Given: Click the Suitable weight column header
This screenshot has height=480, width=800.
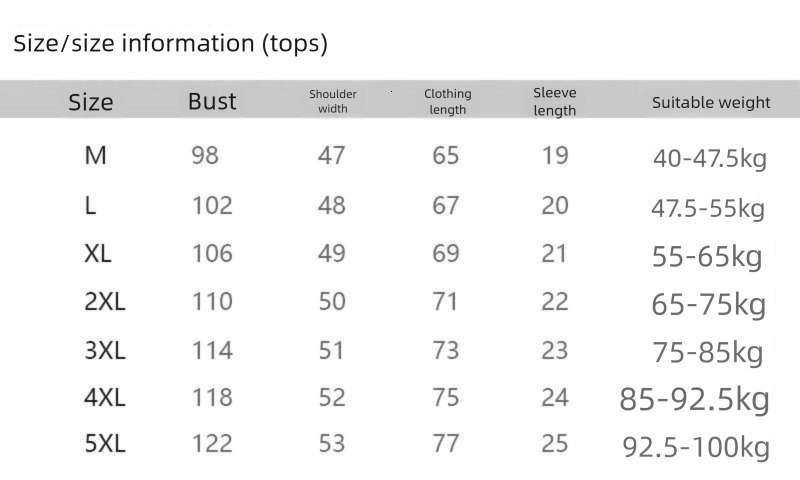Looking at the screenshot, I should [711, 102].
